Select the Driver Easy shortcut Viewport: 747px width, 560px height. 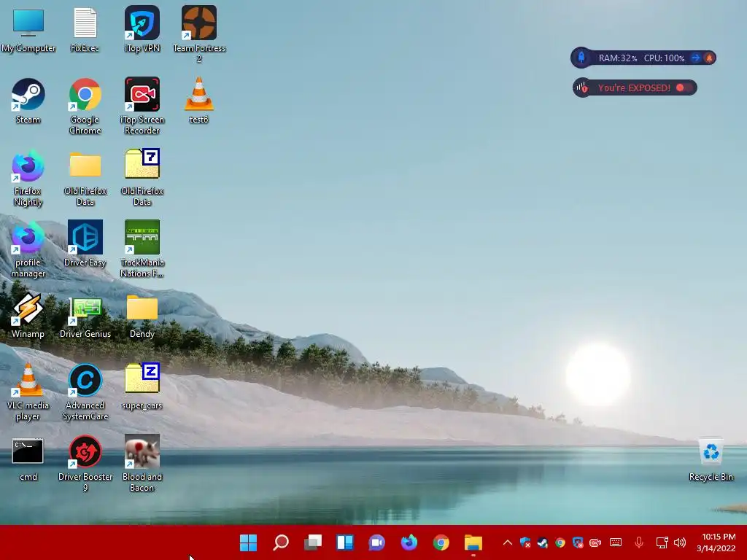[85, 244]
